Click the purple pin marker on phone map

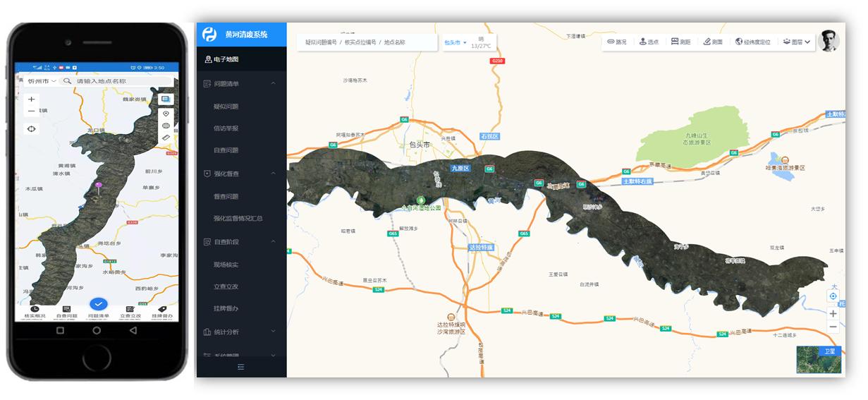tap(99, 188)
